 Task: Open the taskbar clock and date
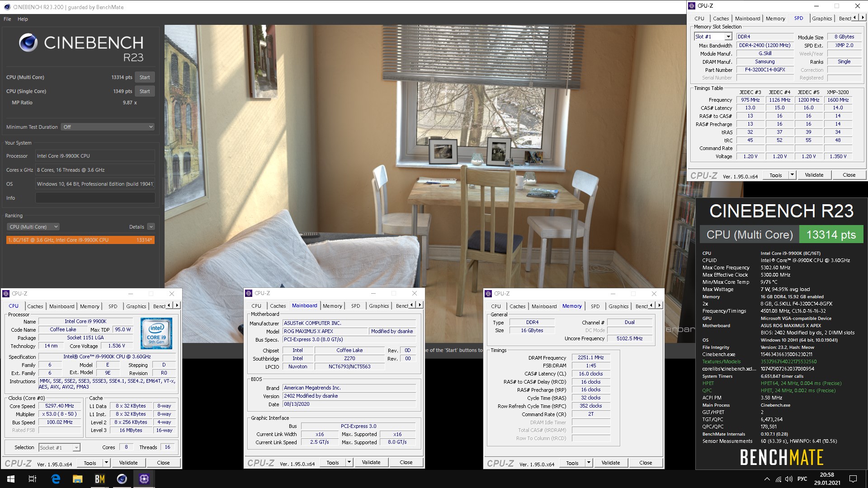pos(827,479)
